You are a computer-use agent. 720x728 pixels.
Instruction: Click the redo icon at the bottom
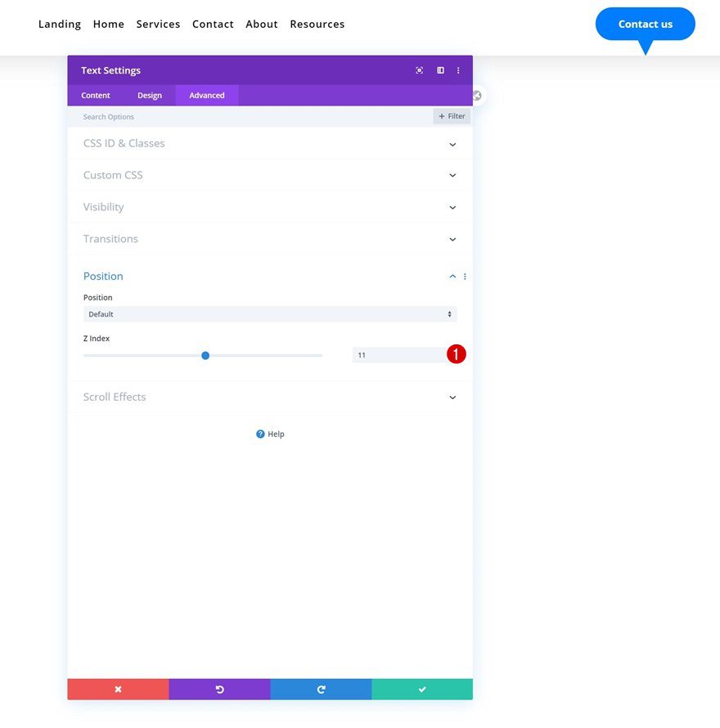(x=321, y=690)
